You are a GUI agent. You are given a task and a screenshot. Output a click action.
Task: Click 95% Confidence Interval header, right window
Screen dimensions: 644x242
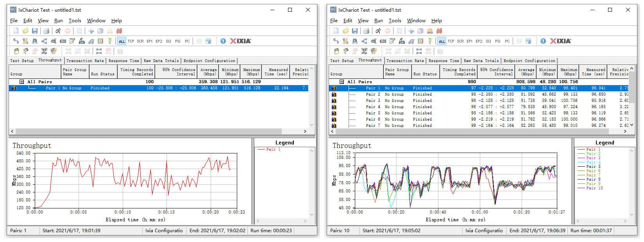point(496,72)
